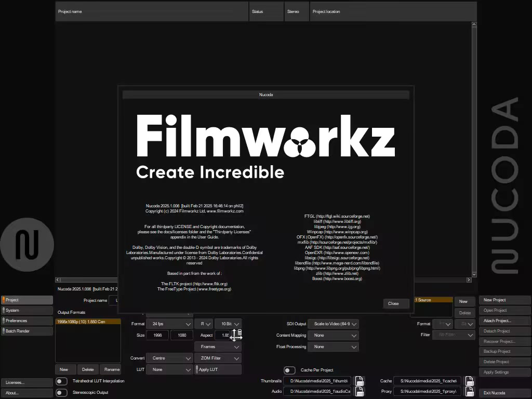The image size is (532, 399).
Task: Click the width field 1998
Action: [x=157, y=335]
